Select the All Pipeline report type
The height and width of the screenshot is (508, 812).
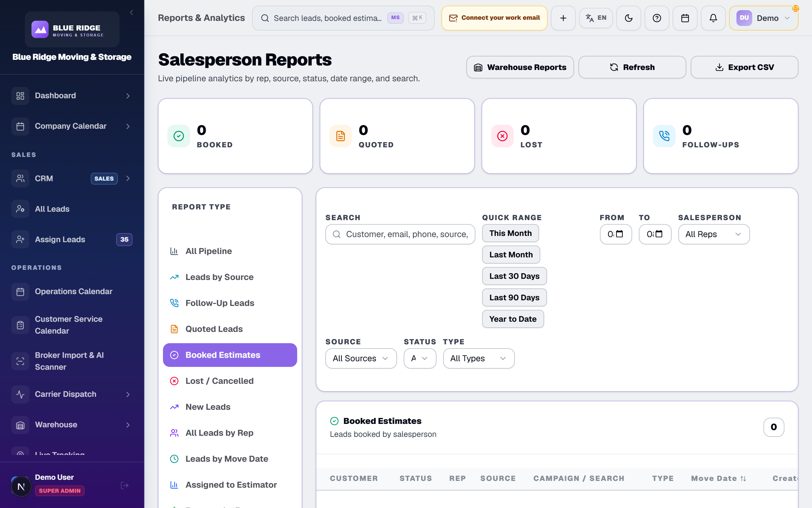point(230,251)
